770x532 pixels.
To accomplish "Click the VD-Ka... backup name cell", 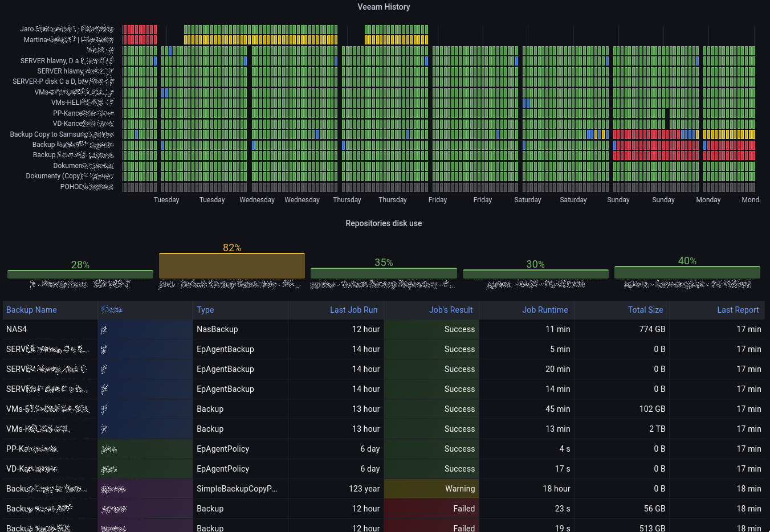I will click(x=50, y=469).
